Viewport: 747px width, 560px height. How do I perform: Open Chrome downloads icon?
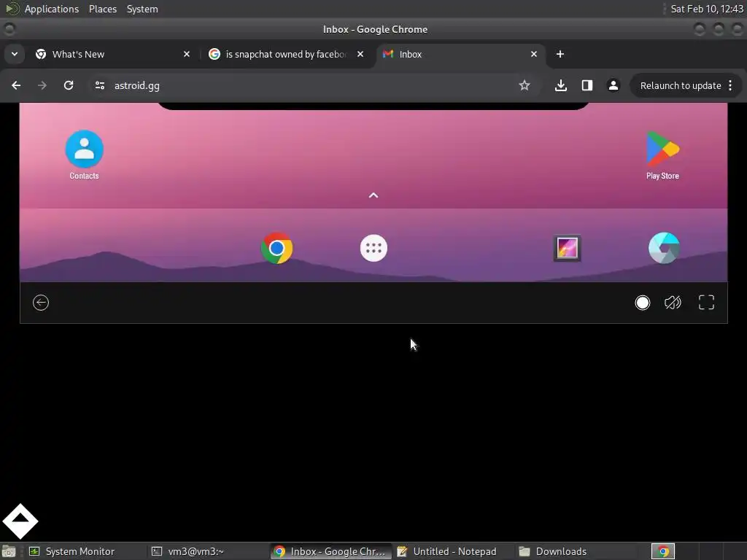pos(561,86)
